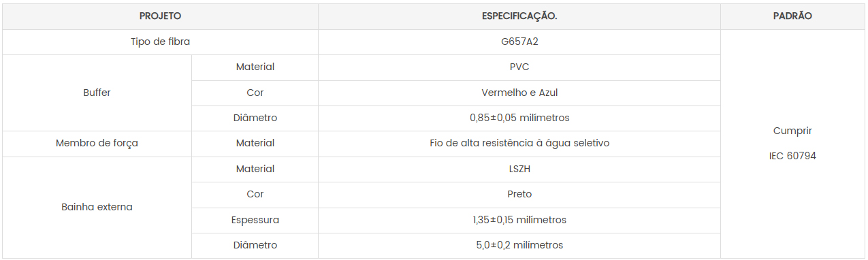Click the Buffer row label
This screenshot has width=868, height=260.
click(97, 93)
